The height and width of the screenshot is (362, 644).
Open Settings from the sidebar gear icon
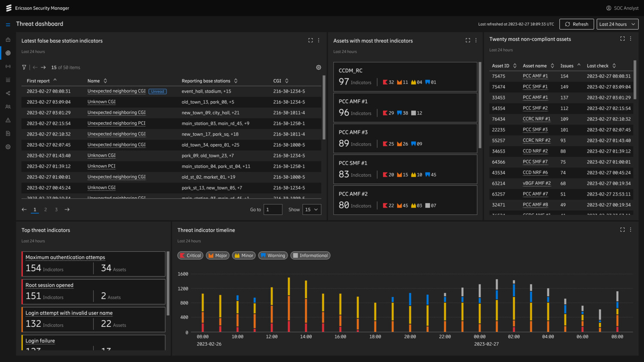8,147
